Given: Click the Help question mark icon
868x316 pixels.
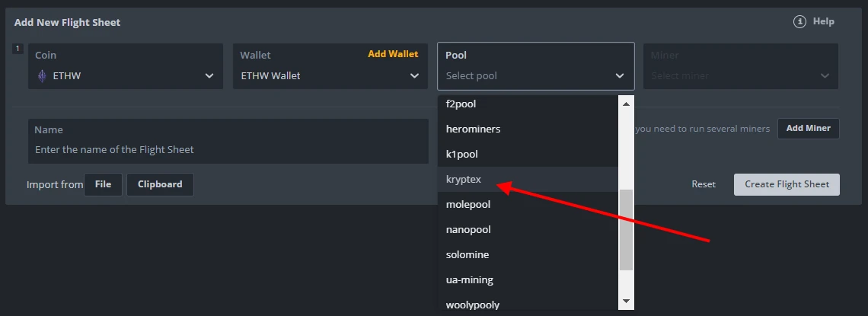Looking at the screenshot, I should pyautogui.click(x=799, y=22).
